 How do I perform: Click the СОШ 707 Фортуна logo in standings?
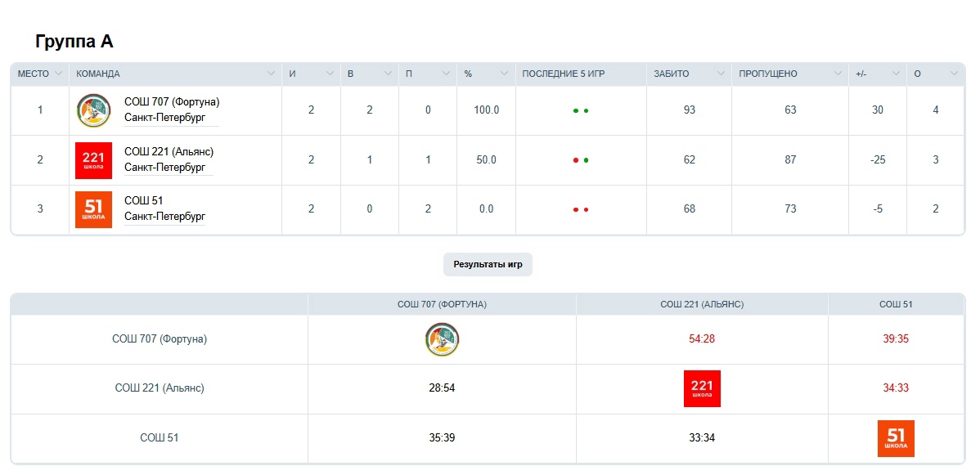coord(93,110)
